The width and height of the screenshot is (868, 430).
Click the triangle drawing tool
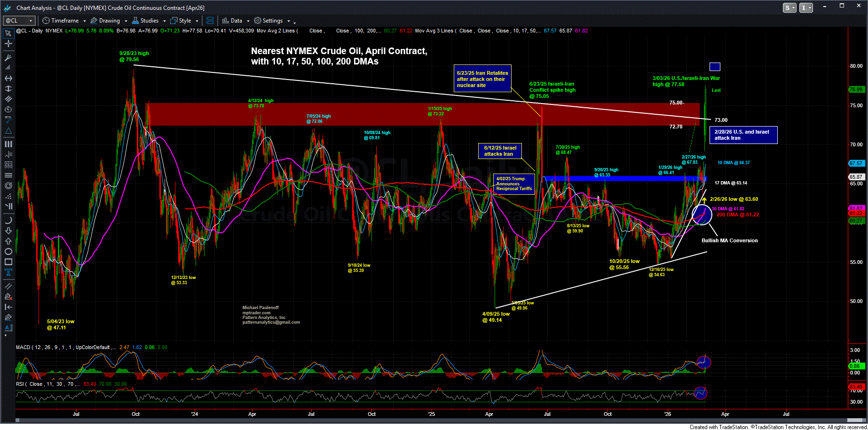(x=8, y=131)
